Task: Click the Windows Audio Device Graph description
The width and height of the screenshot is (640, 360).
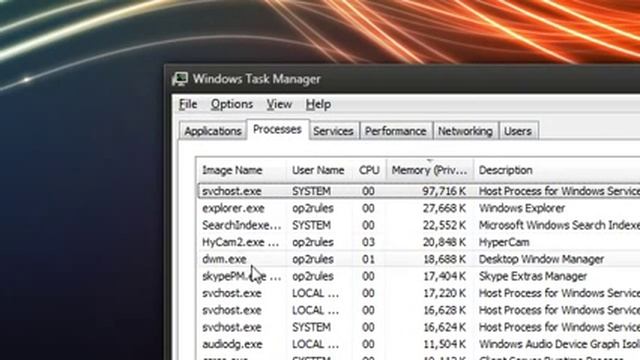Action: coord(559,344)
